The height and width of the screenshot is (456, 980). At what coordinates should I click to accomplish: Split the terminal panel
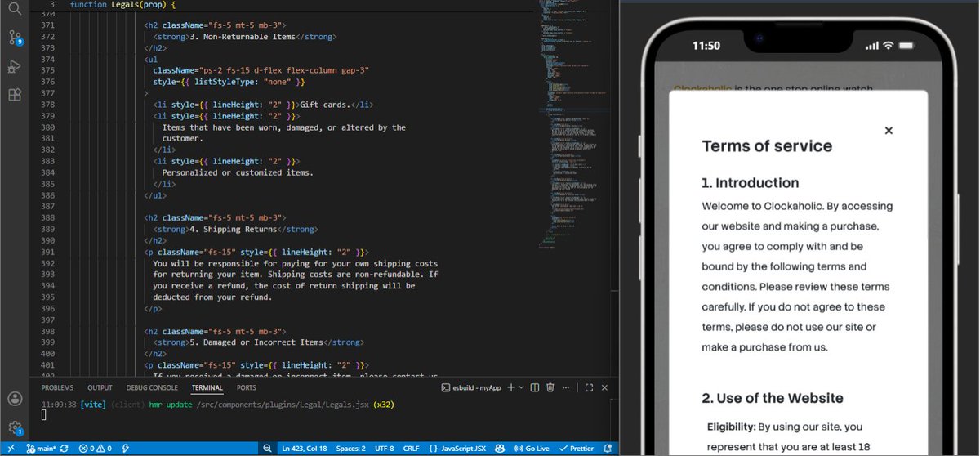coord(535,387)
